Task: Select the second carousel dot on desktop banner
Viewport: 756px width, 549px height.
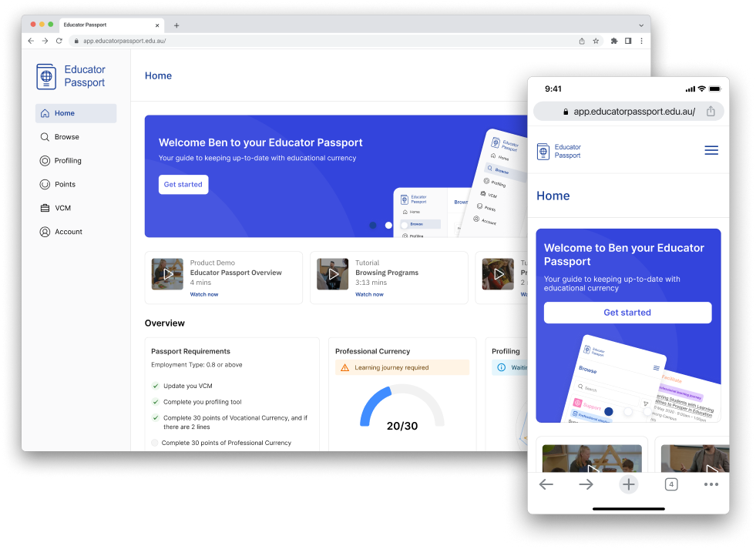Action: pyautogui.click(x=388, y=226)
